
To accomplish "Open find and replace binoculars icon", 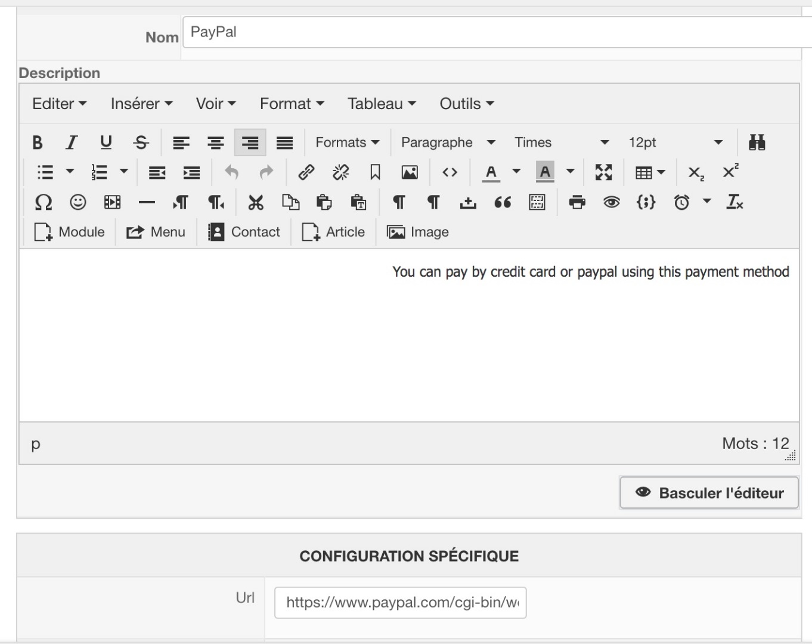I will pyautogui.click(x=757, y=143).
